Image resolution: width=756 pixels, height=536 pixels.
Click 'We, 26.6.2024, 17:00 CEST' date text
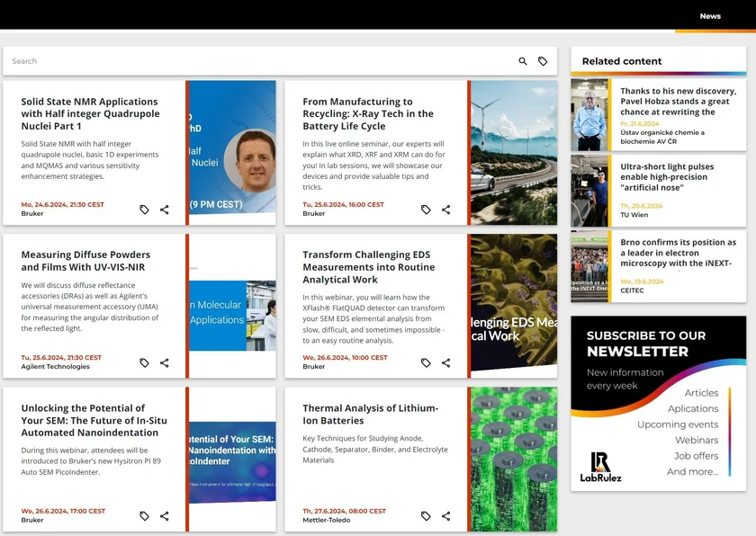click(x=63, y=511)
